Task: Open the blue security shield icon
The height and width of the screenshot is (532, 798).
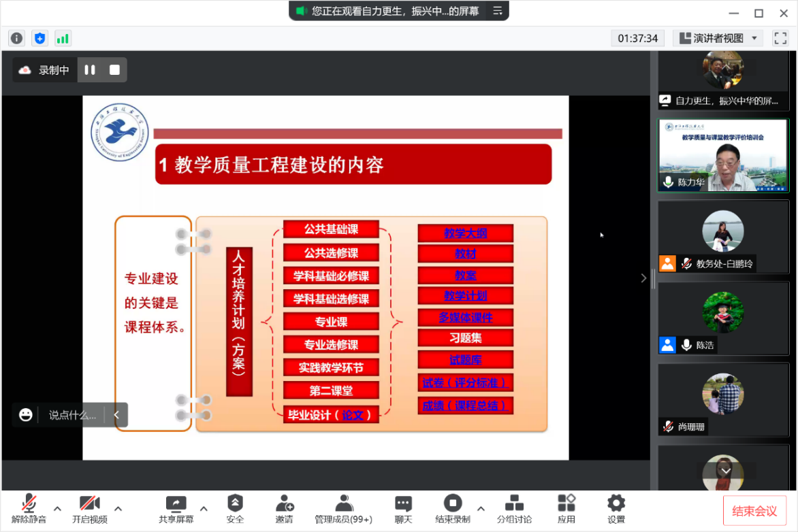Action: [x=39, y=39]
